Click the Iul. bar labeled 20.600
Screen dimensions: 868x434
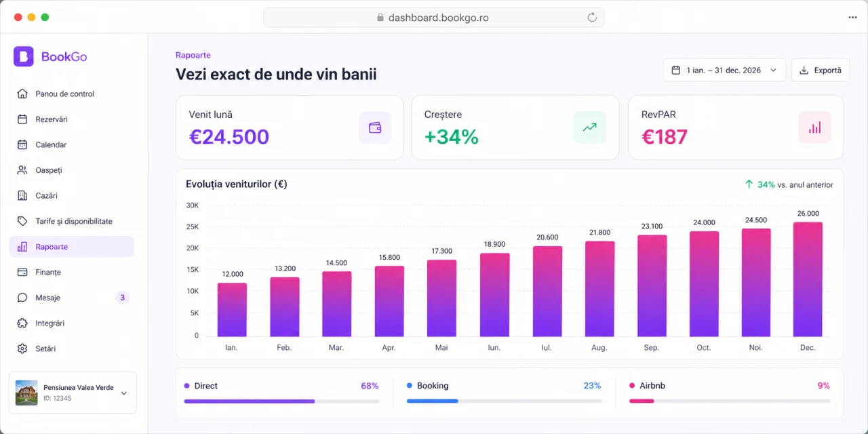point(547,292)
